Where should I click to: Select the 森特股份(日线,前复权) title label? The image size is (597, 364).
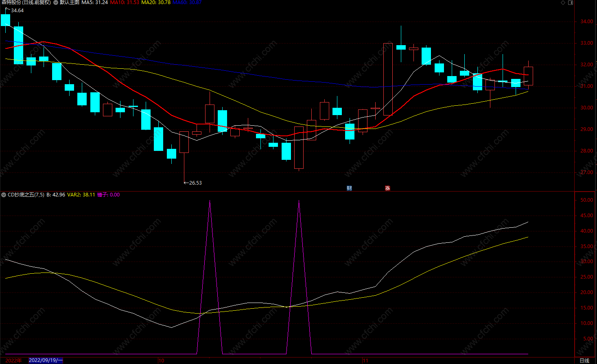pyautogui.click(x=26, y=2)
